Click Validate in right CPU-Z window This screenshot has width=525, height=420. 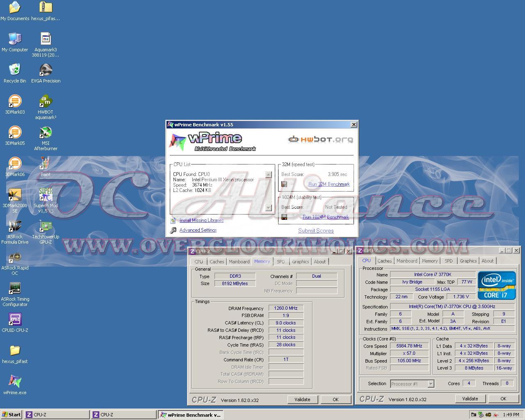click(470, 399)
